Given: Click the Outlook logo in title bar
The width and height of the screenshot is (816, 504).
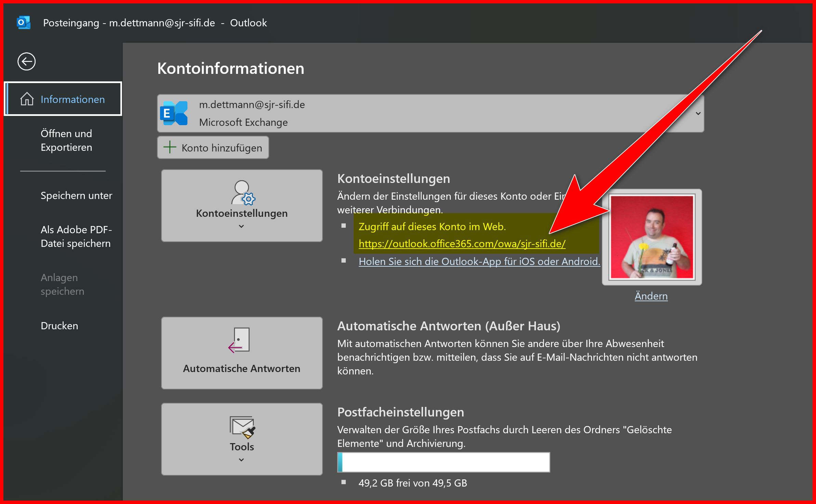Looking at the screenshot, I should 23,23.
